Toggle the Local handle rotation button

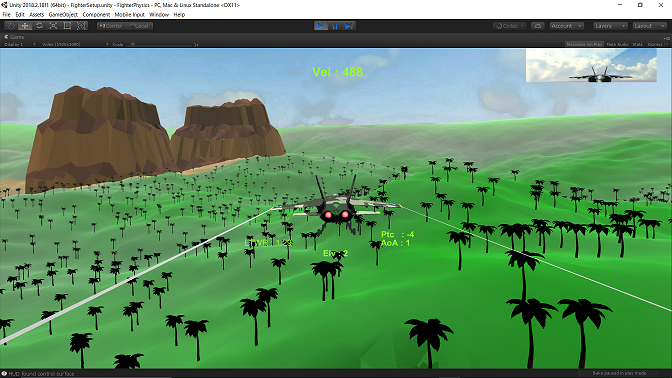[x=139, y=26]
